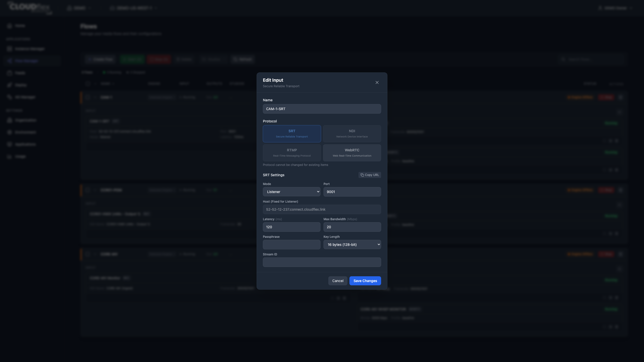Select the NDI protocol option
Viewport: 644px width, 362px height.
(352, 134)
